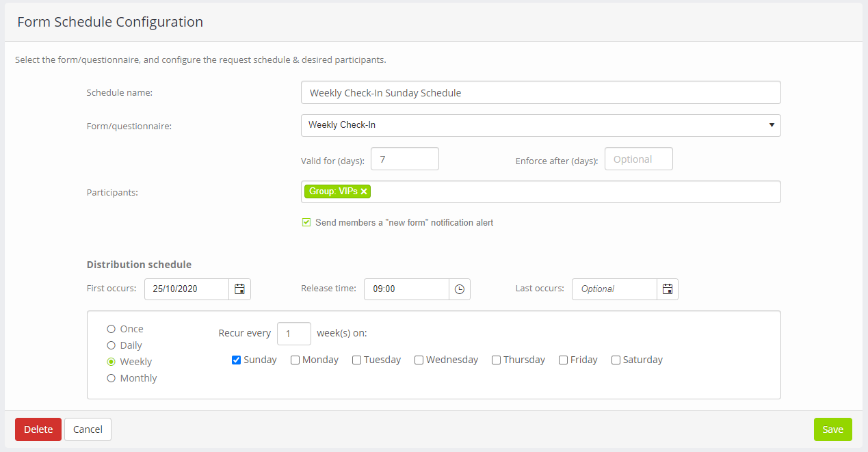Check the Saturday checkbox

click(616, 360)
